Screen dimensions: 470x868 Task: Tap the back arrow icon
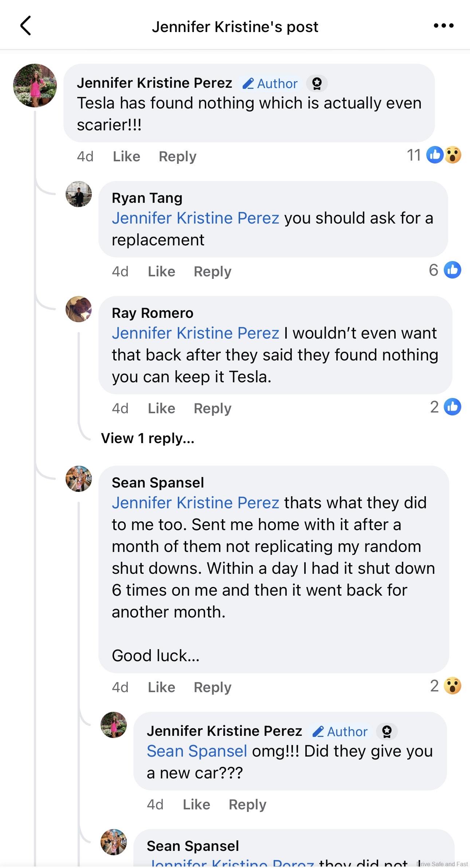click(26, 26)
